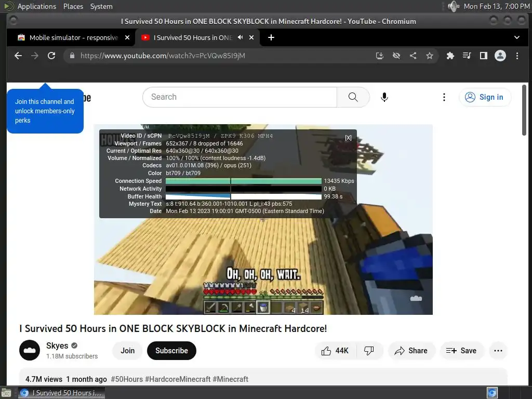Subscribe to the Skyes channel

tap(171, 351)
